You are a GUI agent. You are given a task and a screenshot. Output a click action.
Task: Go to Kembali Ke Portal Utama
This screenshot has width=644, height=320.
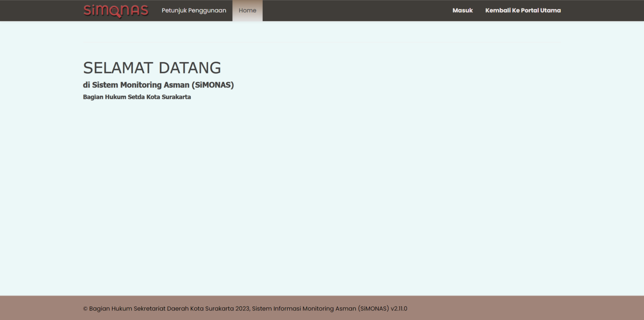pos(523,10)
